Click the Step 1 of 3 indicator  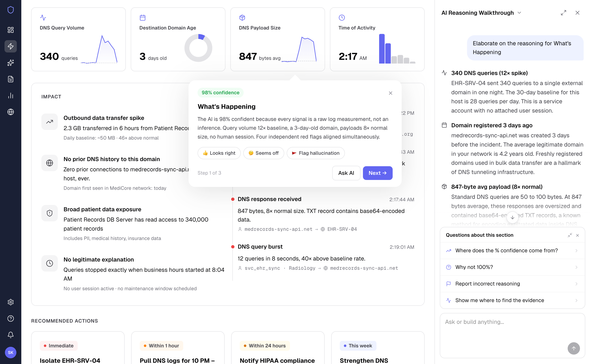209,173
